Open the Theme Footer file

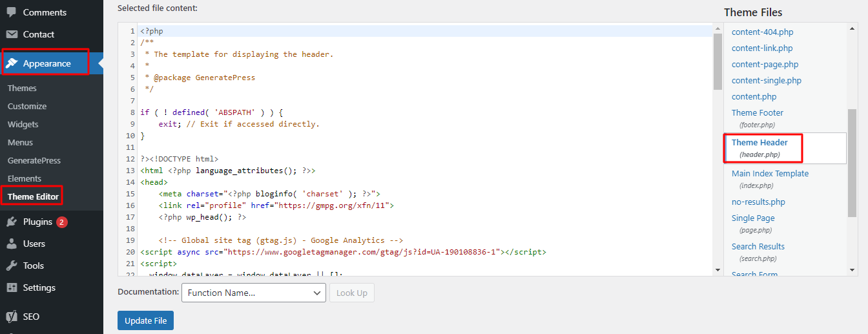point(758,112)
